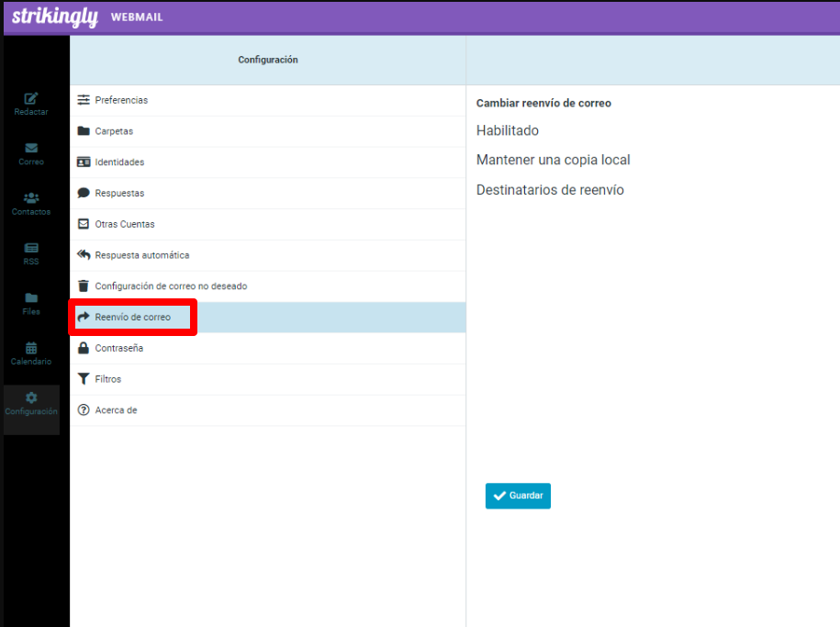Click the Respuesta automática reply-all icon
Image resolution: width=840 pixels, height=627 pixels.
coord(84,254)
